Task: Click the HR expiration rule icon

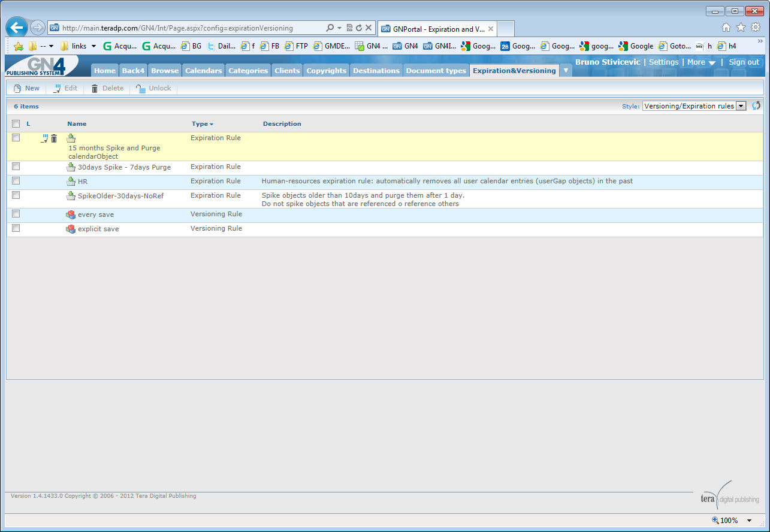Action: (71, 182)
